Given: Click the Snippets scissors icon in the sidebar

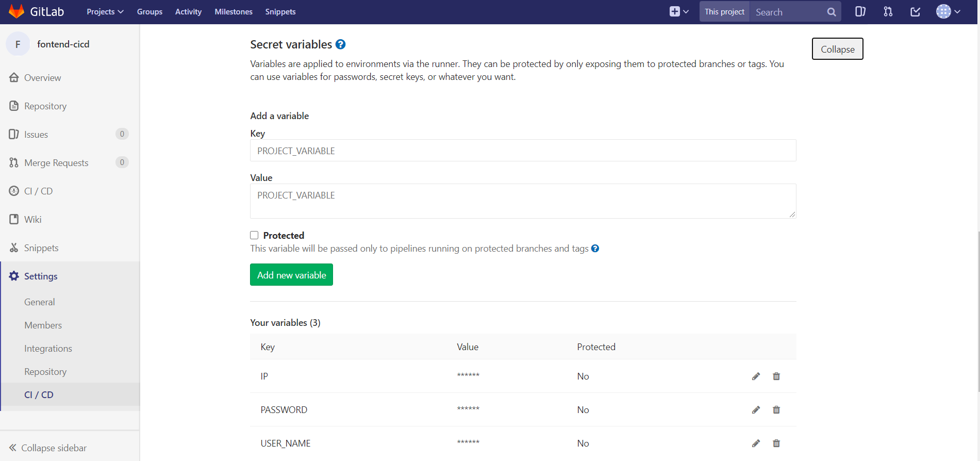Looking at the screenshot, I should tap(14, 248).
